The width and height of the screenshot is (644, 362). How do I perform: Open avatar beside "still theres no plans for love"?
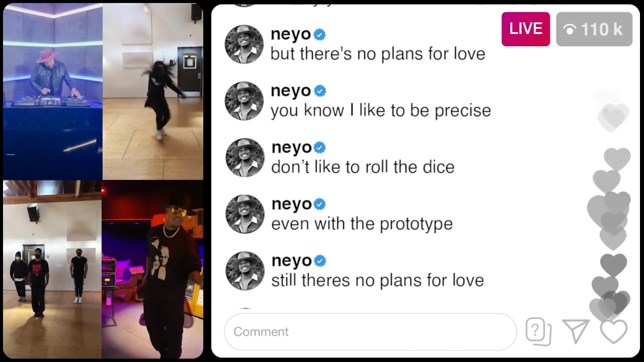click(245, 271)
